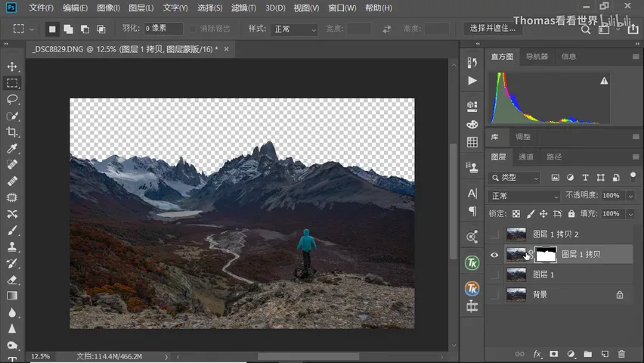The image size is (644, 363).
Task: Select the Eraser tool
Action: (12, 280)
